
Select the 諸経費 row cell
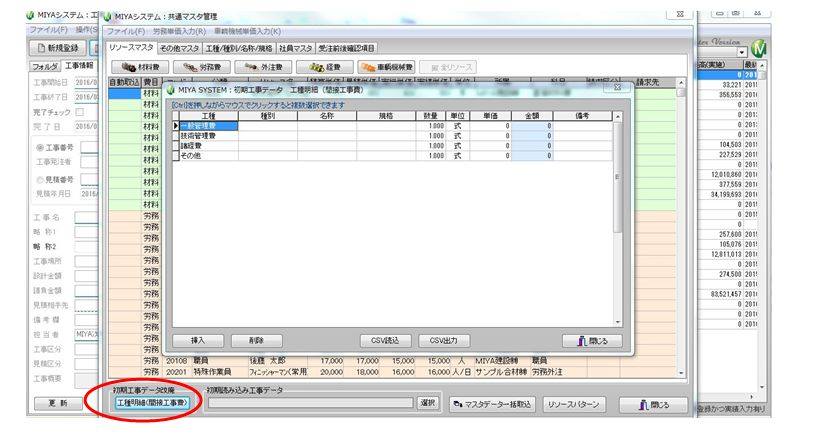(209, 146)
